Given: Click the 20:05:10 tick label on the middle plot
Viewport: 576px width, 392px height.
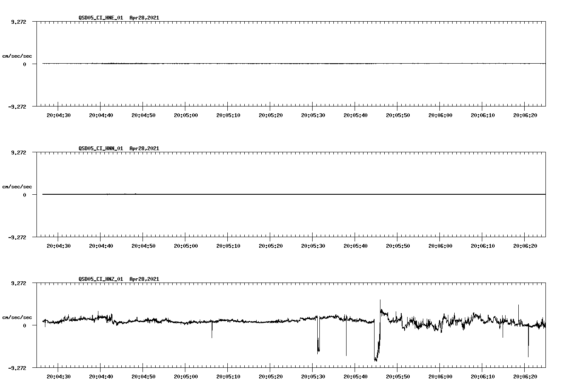Looking at the screenshot, I should pyautogui.click(x=228, y=245).
